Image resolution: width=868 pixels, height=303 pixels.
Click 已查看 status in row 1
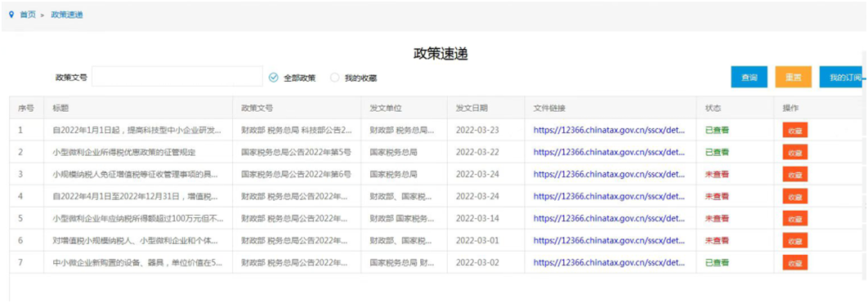click(x=716, y=130)
